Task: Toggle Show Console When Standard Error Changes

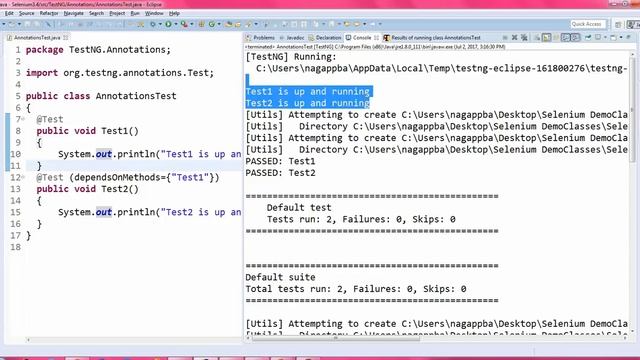Action: coord(575,38)
